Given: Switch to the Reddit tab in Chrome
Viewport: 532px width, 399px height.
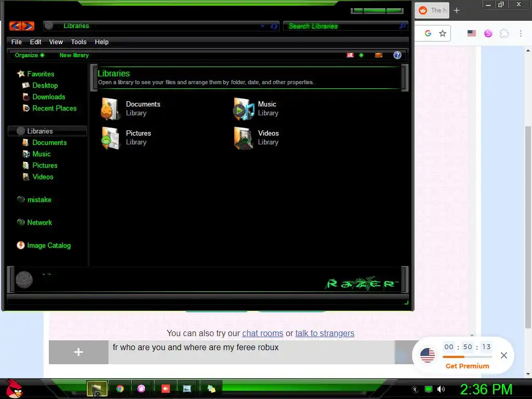Looking at the screenshot, I should (x=432, y=10).
